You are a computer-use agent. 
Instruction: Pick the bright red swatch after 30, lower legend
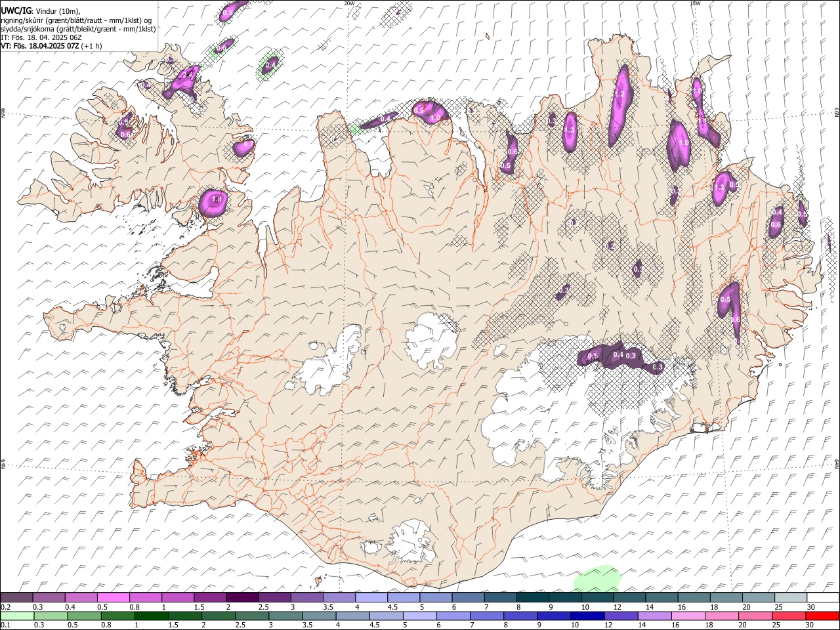pos(822,616)
